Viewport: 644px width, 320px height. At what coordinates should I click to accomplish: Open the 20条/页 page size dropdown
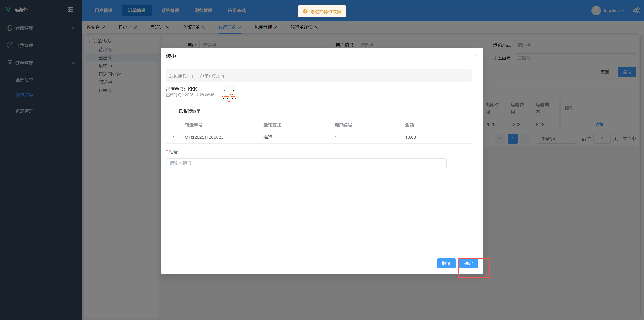[556, 139]
